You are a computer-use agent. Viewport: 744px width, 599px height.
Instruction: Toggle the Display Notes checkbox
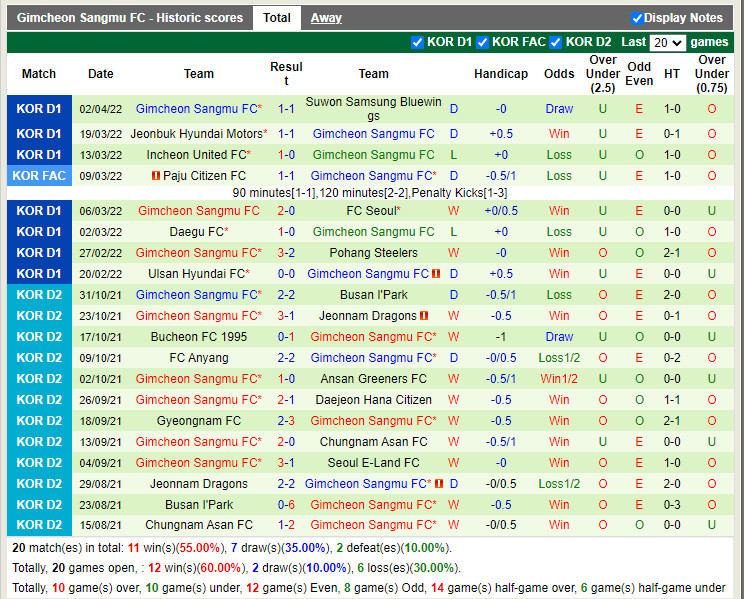(637, 18)
